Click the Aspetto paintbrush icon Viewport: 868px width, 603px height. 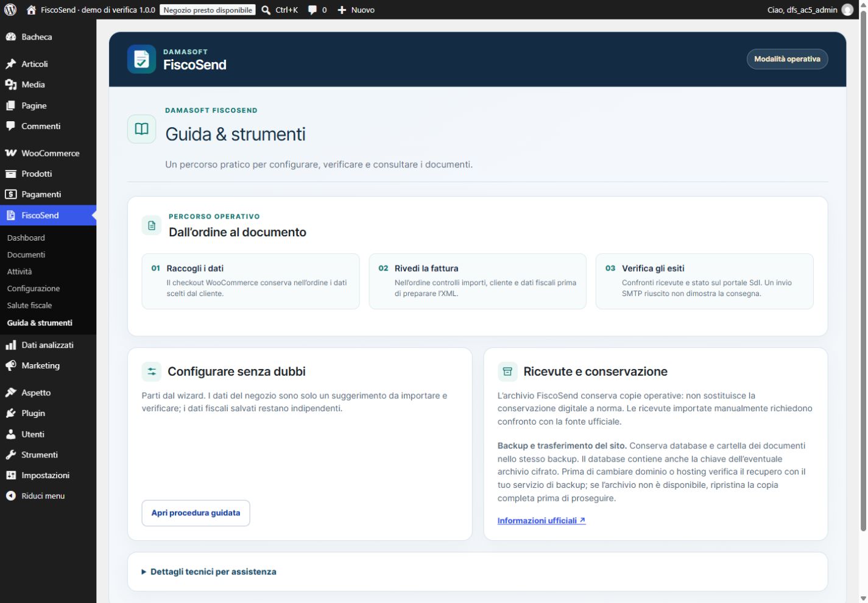11,393
